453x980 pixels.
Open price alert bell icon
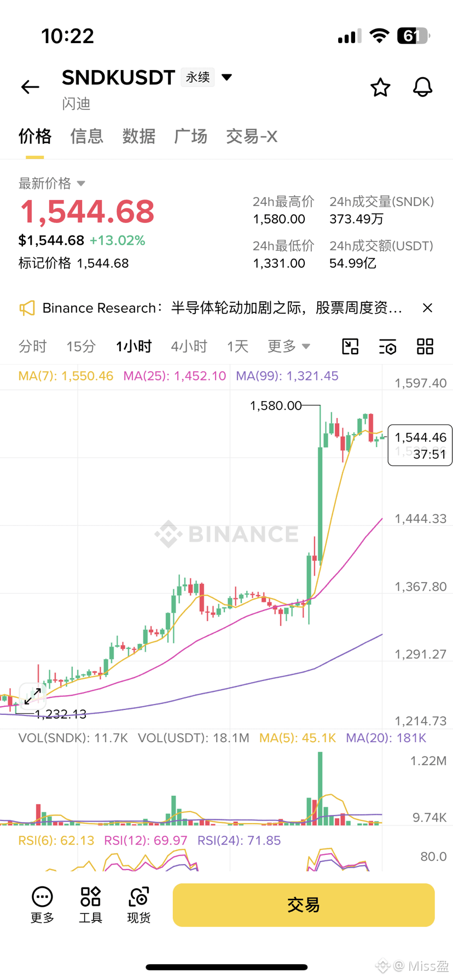422,87
